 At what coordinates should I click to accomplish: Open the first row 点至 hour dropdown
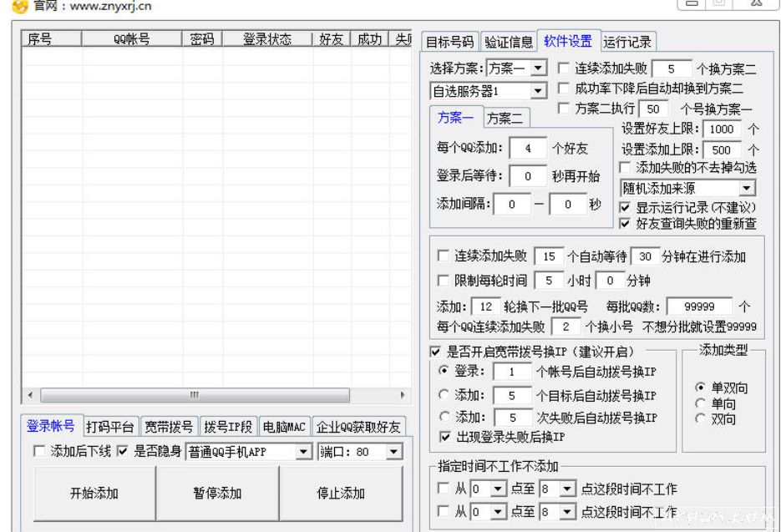click(567, 489)
